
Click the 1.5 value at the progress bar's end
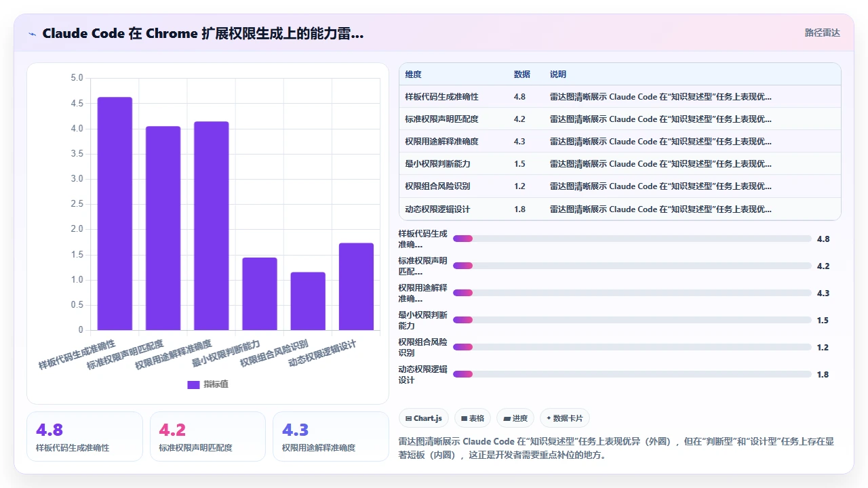(823, 320)
